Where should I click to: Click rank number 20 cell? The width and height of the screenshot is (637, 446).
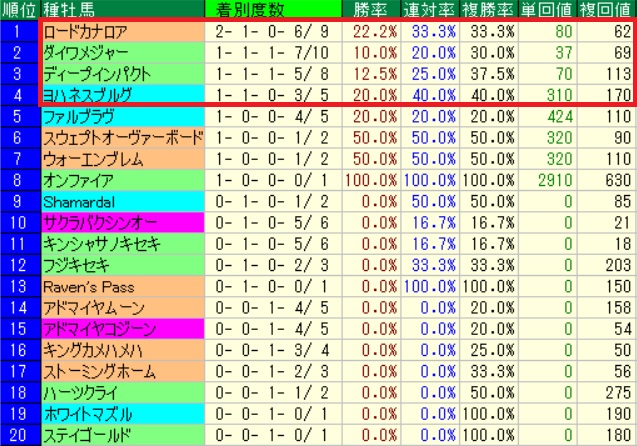coord(20,435)
